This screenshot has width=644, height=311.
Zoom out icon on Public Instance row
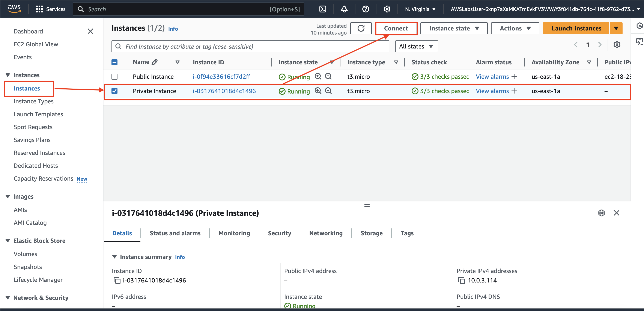(x=328, y=76)
